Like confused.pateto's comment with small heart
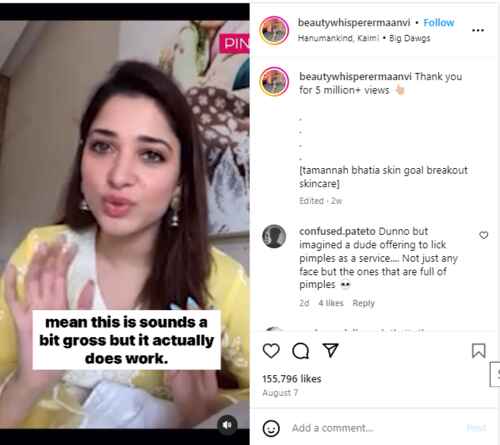This screenshot has height=445, width=500. [x=484, y=235]
